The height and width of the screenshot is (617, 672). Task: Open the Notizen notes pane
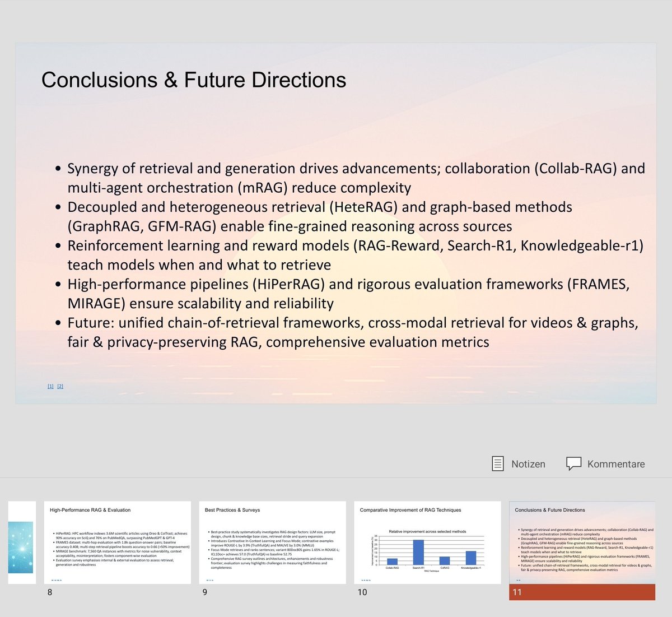[518, 464]
